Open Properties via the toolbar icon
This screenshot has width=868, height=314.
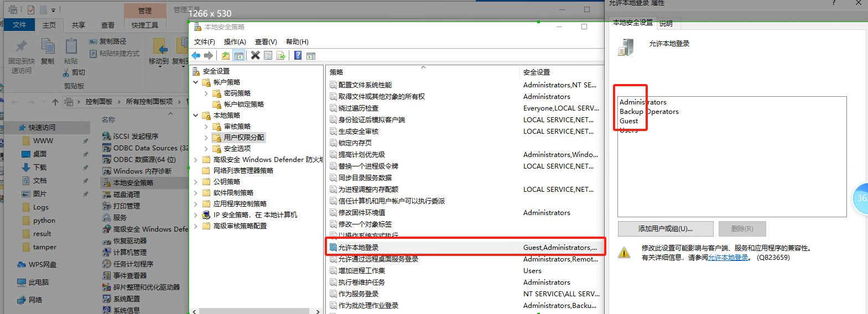268,55
